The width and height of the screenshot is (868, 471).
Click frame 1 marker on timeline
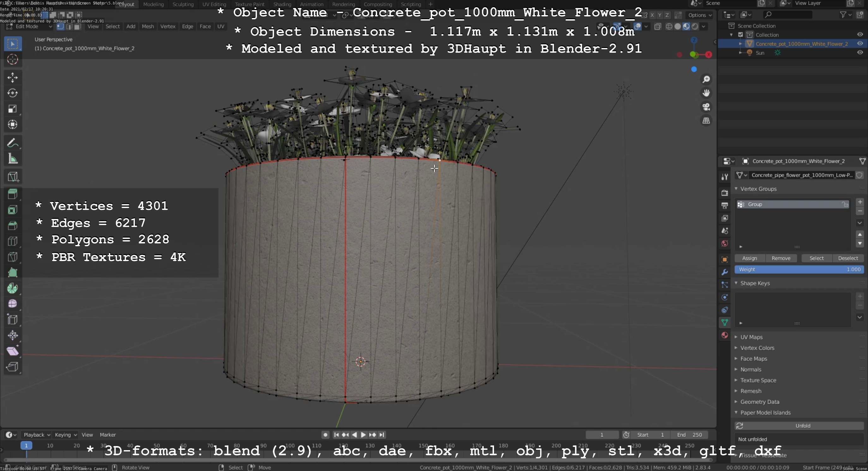[26, 445]
